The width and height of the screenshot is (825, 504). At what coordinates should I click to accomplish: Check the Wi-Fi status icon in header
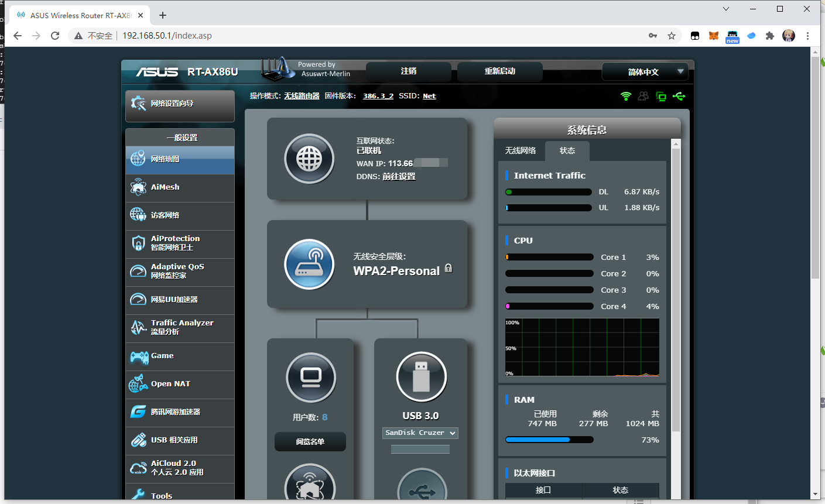[626, 96]
